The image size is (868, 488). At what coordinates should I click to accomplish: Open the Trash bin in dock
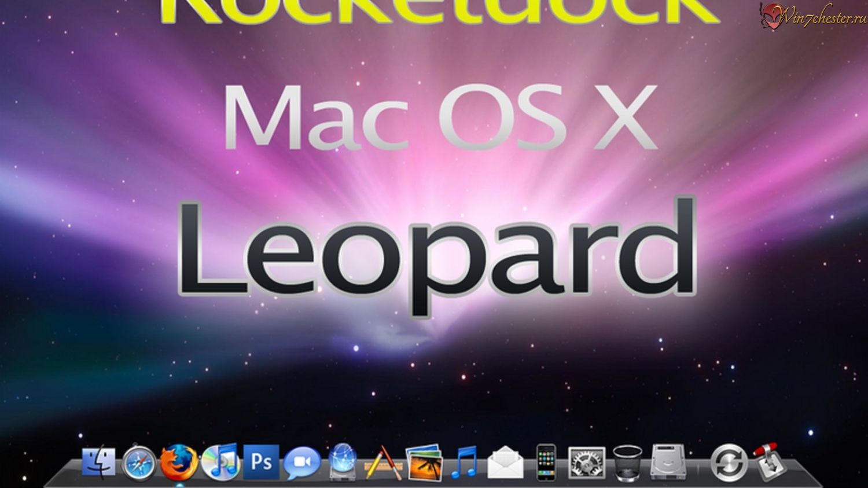click(627, 463)
